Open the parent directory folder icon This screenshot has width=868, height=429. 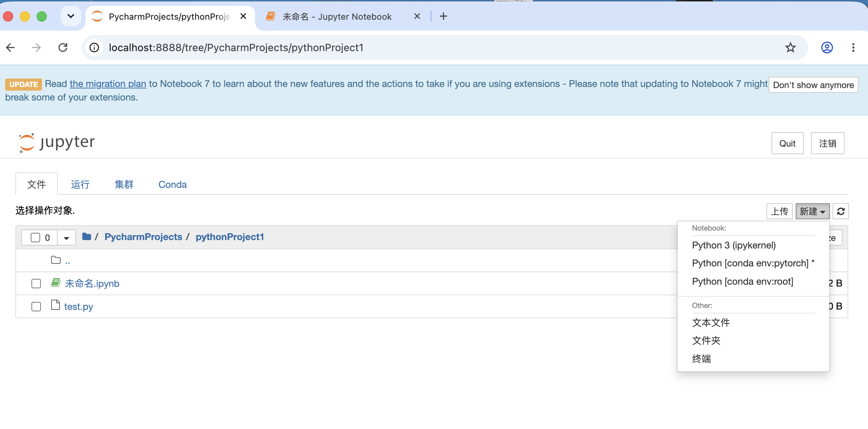56,260
